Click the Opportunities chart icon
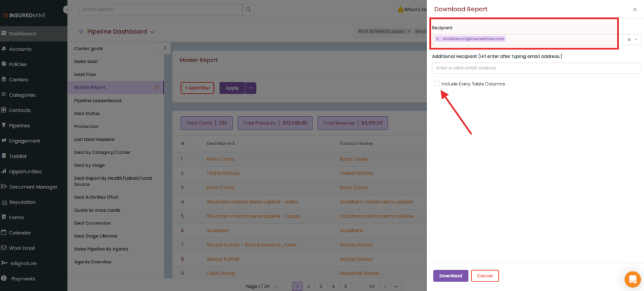Screen dimensions: 644x291 [x=4, y=172]
